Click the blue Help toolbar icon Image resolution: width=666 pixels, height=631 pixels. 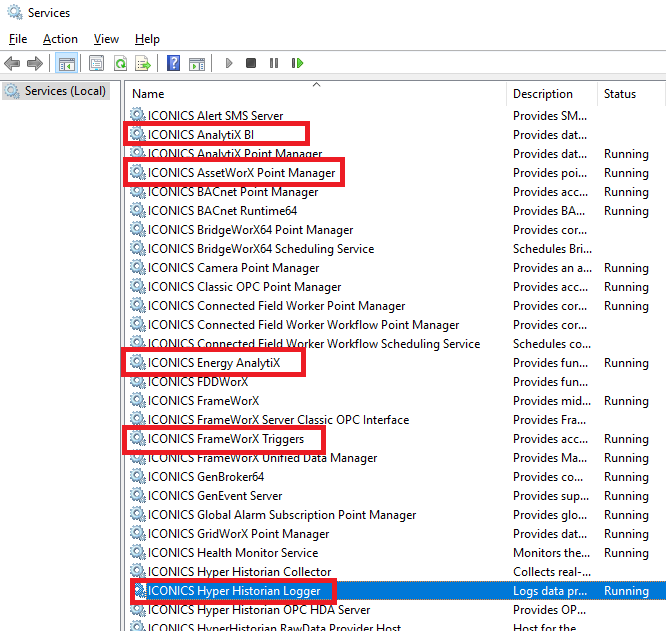point(173,63)
